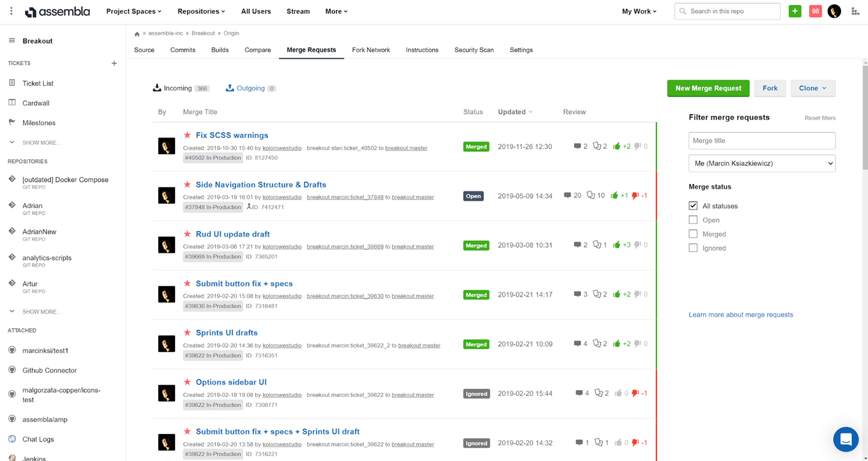Enable the Ignored status filter
868x461 pixels.
point(693,247)
